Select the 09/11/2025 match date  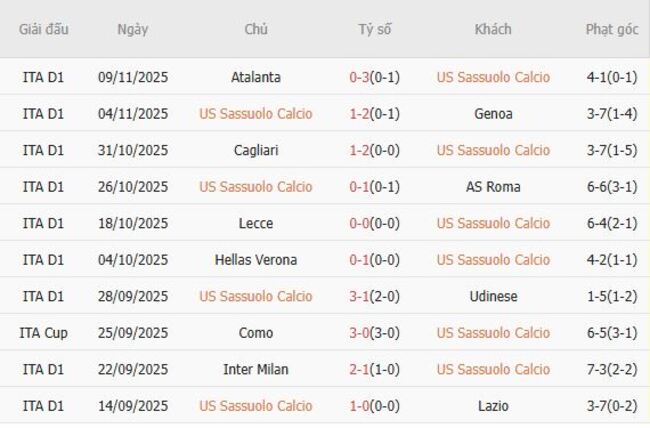133,77
